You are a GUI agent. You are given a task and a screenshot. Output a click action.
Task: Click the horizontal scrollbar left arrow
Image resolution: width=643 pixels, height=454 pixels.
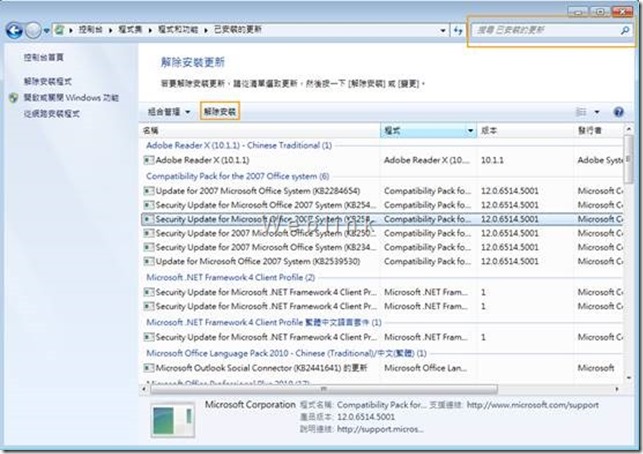[144, 389]
